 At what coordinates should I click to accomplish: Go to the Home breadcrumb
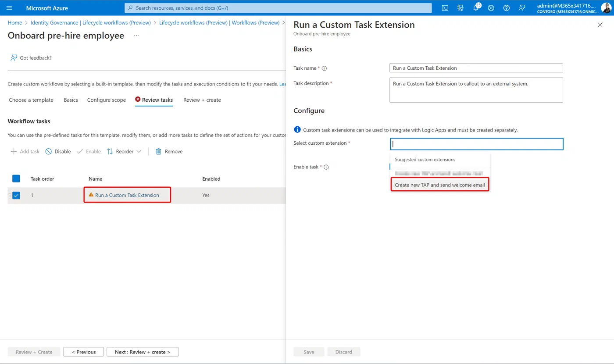click(x=15, y=23)
